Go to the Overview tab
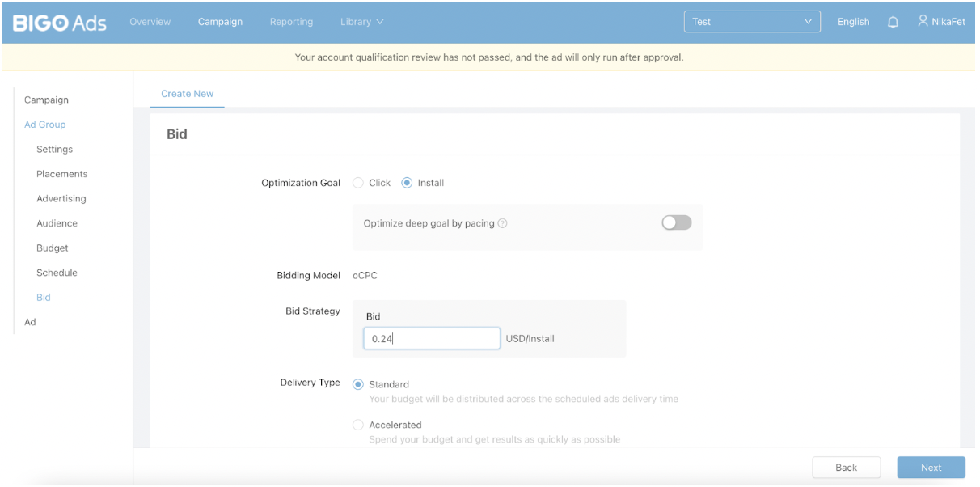Viewport: 980px width, 487px height. (150, 22)
